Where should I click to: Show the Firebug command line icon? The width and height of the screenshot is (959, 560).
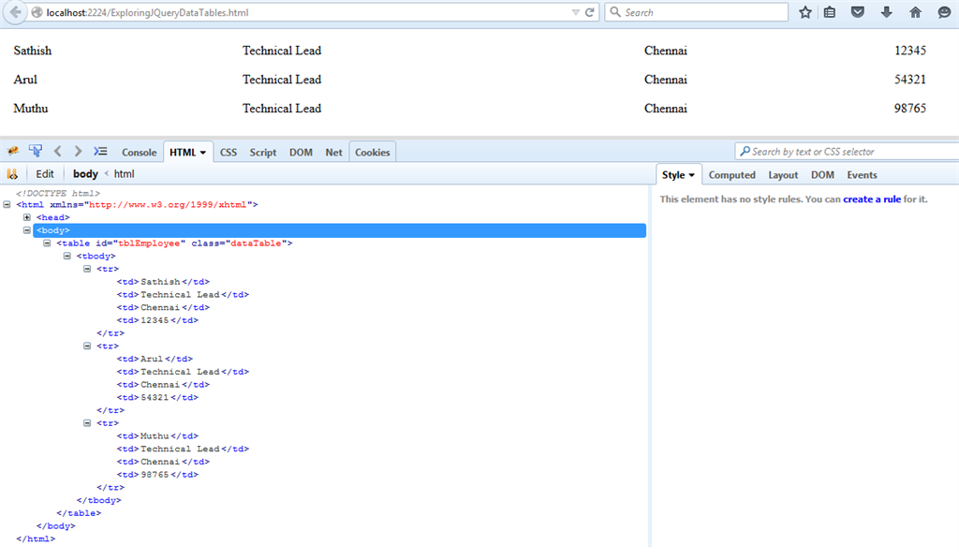click(100, 152)
